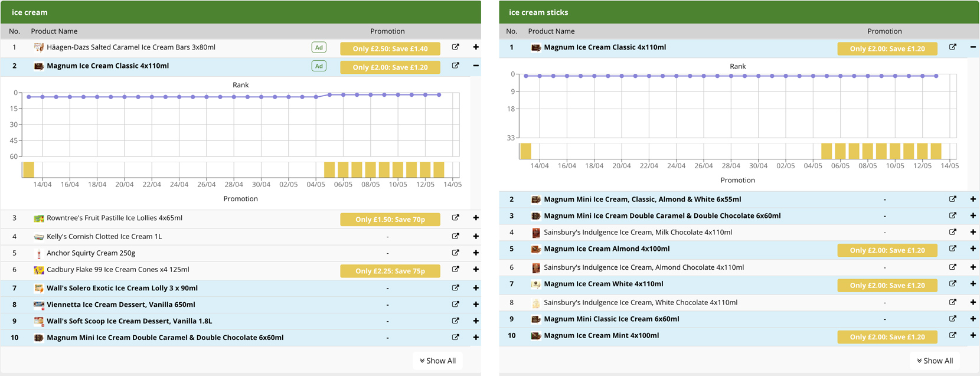Open external link for Magnum Mini Classic 6x60ml
This screenshot has height=376, width=980.
coord(952,319)
